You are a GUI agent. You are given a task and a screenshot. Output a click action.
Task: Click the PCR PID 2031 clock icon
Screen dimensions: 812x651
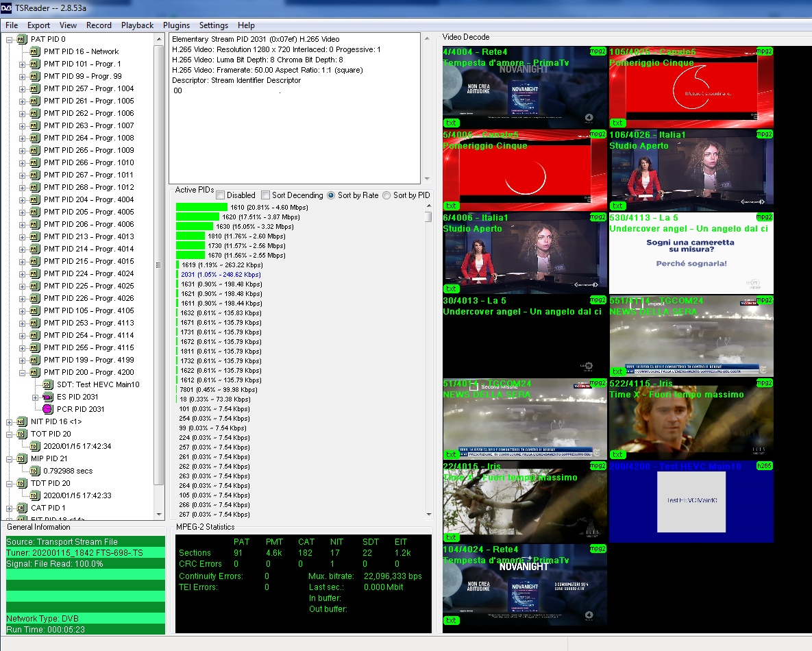[x=48, y=409]
